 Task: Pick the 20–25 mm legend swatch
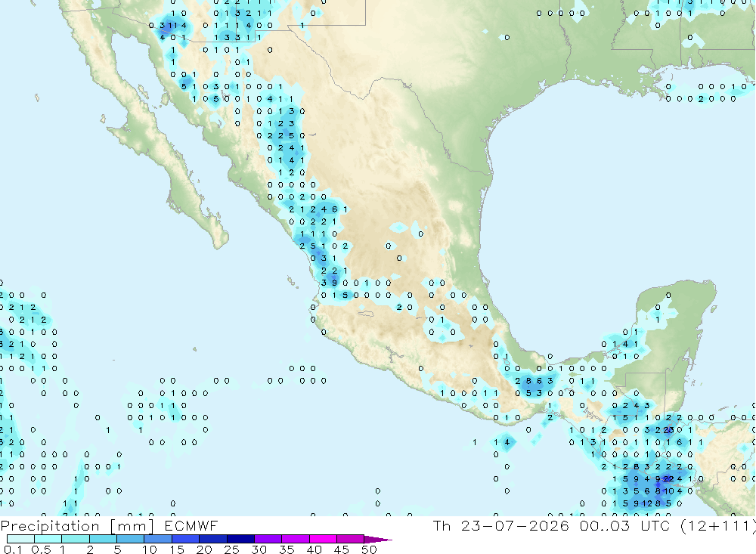pos(213,539)
